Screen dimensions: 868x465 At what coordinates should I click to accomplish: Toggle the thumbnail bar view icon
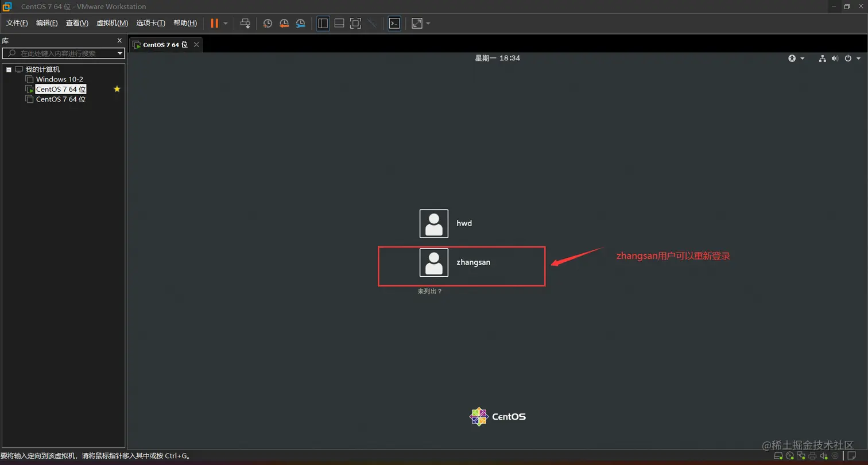click(x=339, y=23)
